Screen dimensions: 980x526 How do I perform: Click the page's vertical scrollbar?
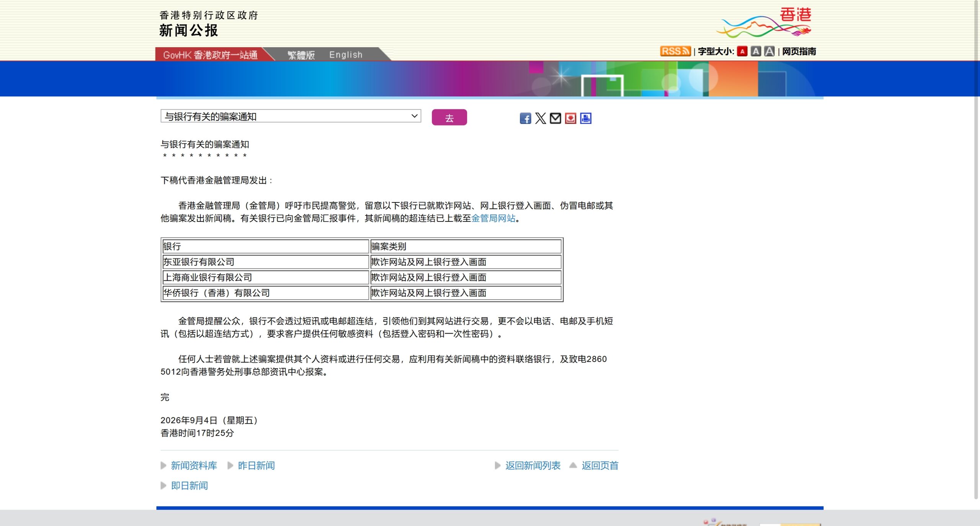(976, 249)
